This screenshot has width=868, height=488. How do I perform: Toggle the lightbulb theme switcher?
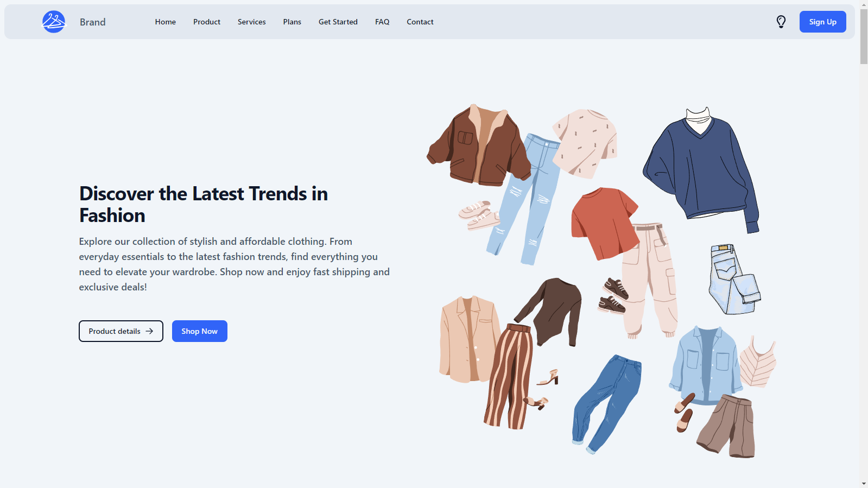click(x=781, y=22)
